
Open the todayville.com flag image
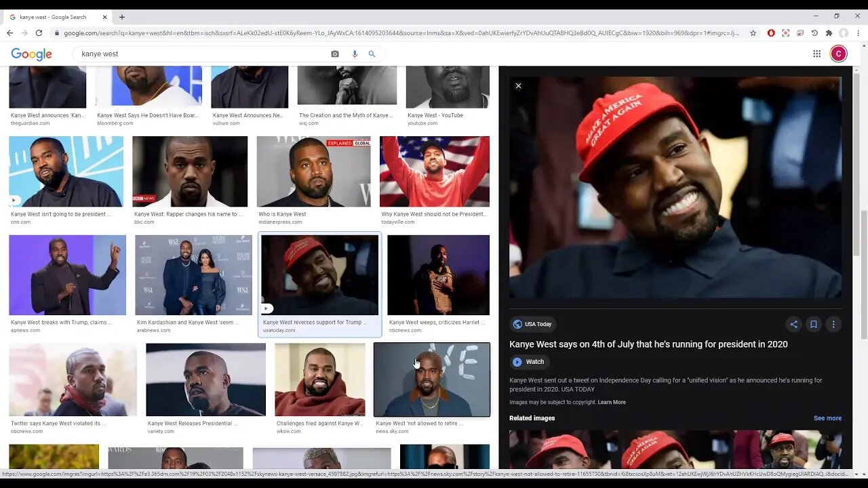point(435,171)
